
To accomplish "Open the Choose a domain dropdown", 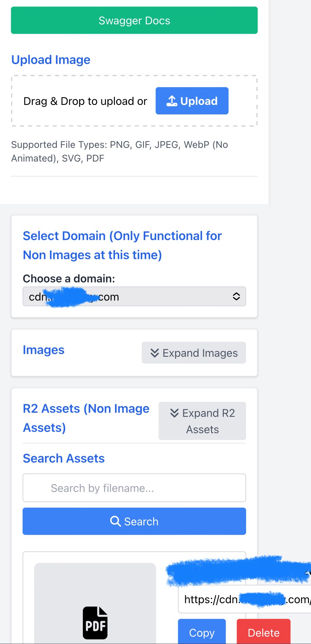I will pyautogui.click(x=134, y=296).
